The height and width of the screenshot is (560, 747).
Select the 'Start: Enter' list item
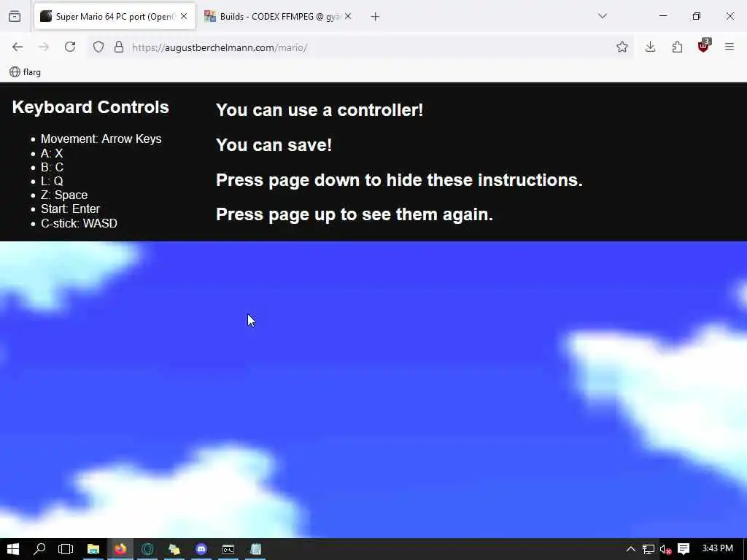coord(71,209)
